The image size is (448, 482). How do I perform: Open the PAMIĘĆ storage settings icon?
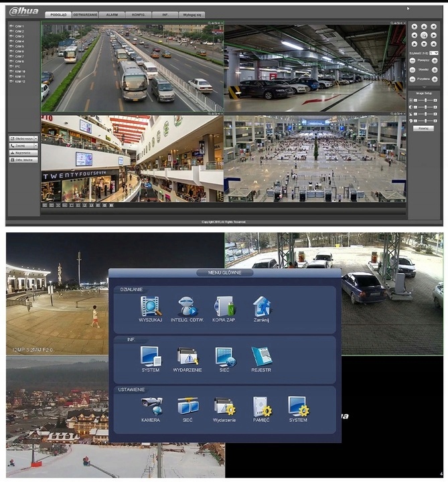[x=261, y=406]
